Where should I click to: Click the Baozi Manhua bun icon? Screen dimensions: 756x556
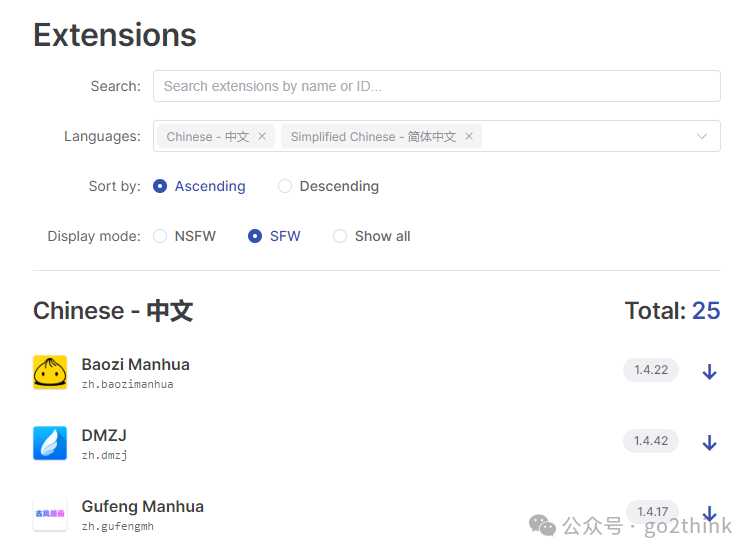pyautogui.click(x=50, y=372)
